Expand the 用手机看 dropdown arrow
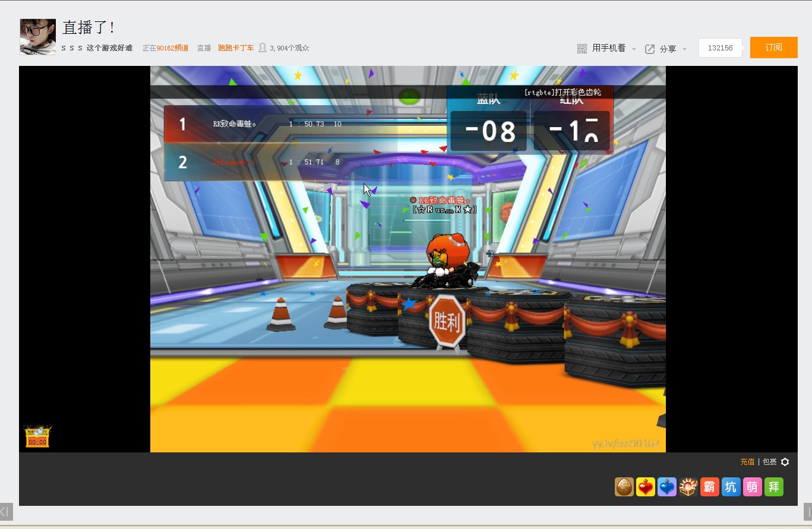 pyautogui.click(x=634, y=49)
